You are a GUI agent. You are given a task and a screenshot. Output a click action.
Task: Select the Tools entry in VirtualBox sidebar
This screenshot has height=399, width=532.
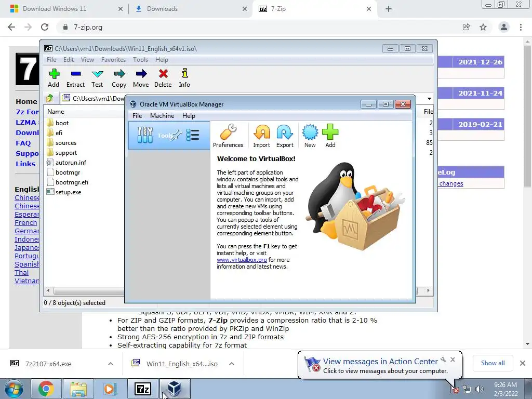pyautogui.click(x=169, y=136)
